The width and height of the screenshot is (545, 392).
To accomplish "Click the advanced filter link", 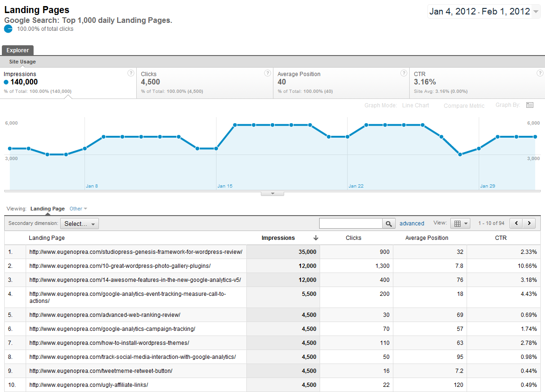I will coord(412,224).
